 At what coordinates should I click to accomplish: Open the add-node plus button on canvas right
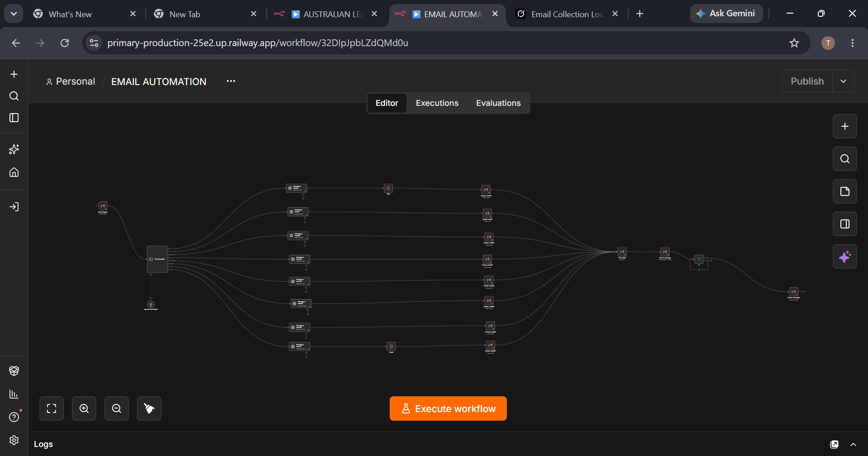[844, 126]
